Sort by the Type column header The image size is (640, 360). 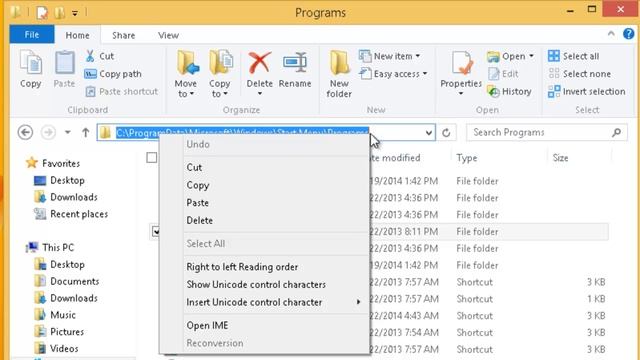tap(467, 158)
